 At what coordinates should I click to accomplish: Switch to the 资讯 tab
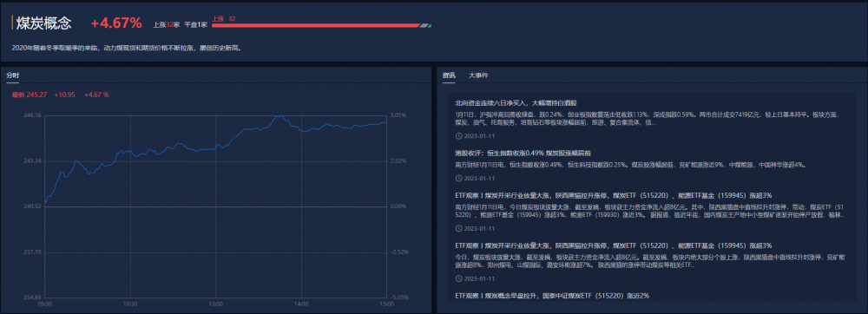click(449, 75)
